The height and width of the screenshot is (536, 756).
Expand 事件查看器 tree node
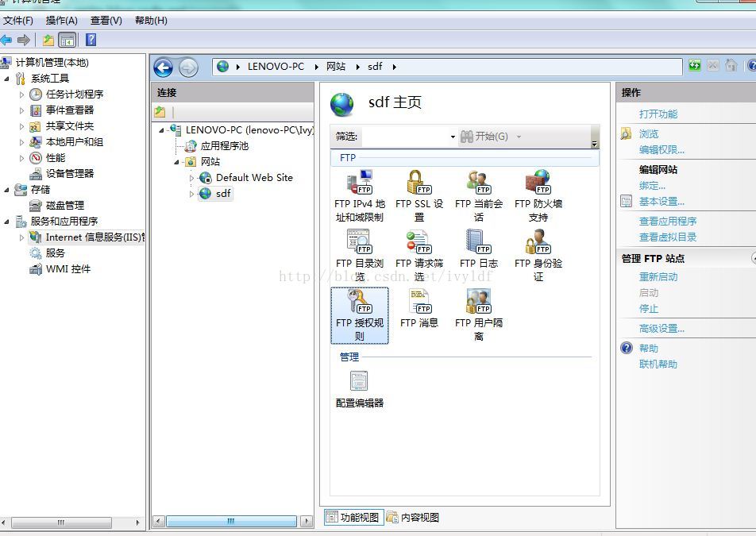click(21, 110)
